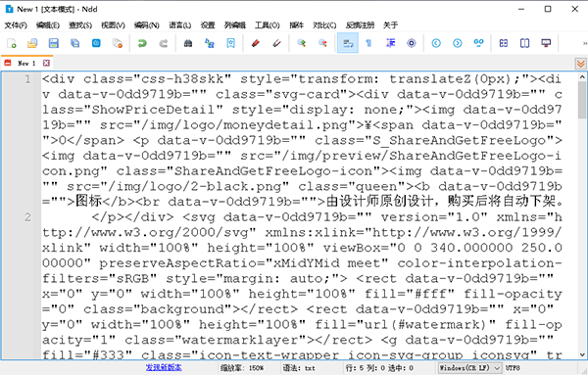
Task: Click the vertical scrollbar thumb
Action: 582,101
